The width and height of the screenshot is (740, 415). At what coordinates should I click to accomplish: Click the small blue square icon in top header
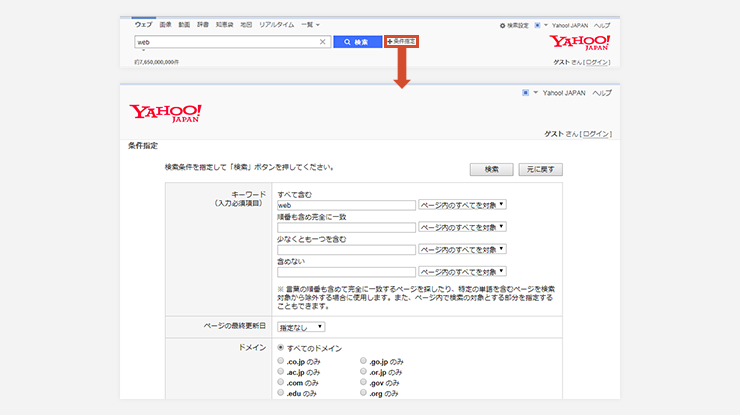tap(538, 24)
